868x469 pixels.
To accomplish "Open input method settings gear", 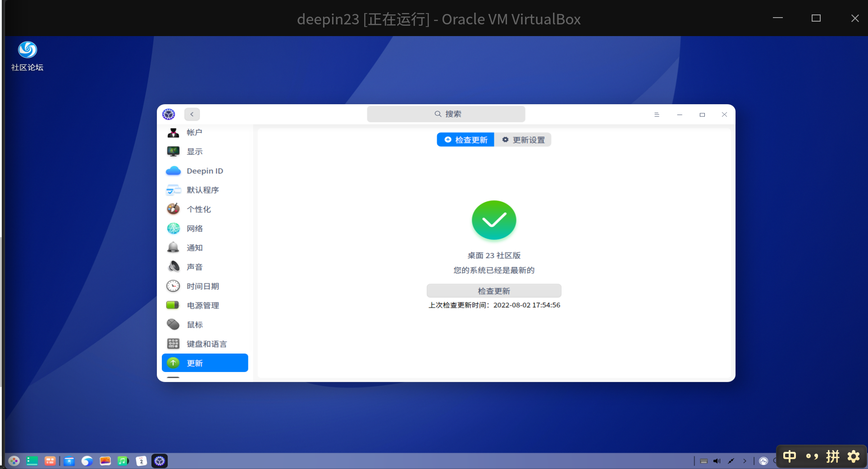I will pos(854,456).
